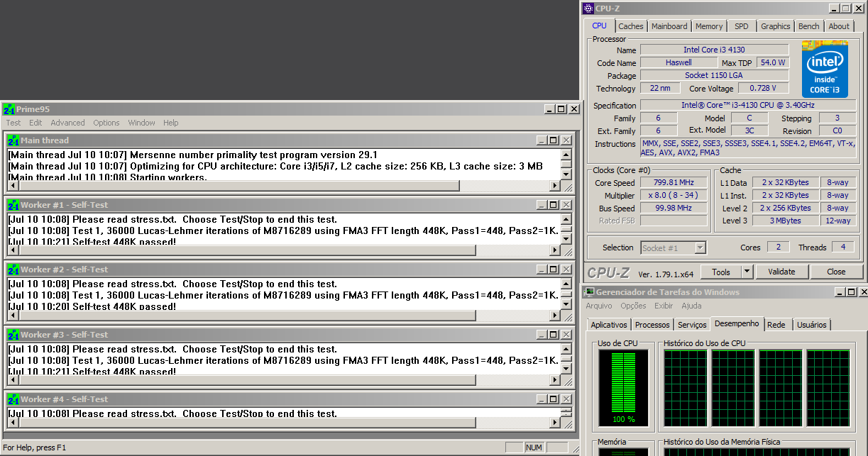Click the Gerenciador de Tarefas title bar icon
The height and width of the screenshot is (456, 868).
589,292
